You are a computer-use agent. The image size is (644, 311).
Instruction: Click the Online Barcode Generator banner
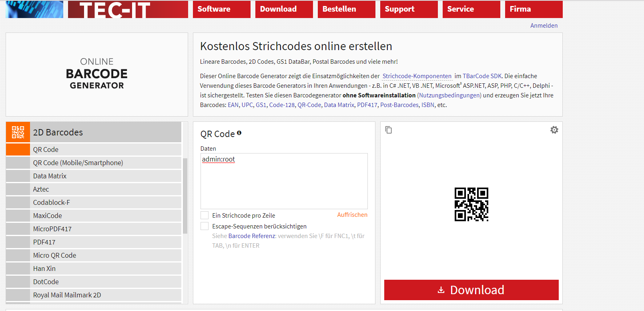[x=97, y=74]
